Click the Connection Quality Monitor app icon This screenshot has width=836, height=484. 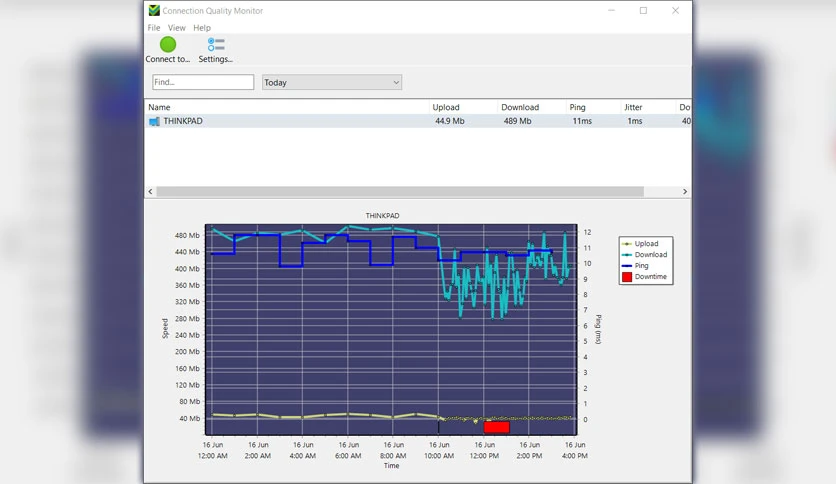coord(154,11)
